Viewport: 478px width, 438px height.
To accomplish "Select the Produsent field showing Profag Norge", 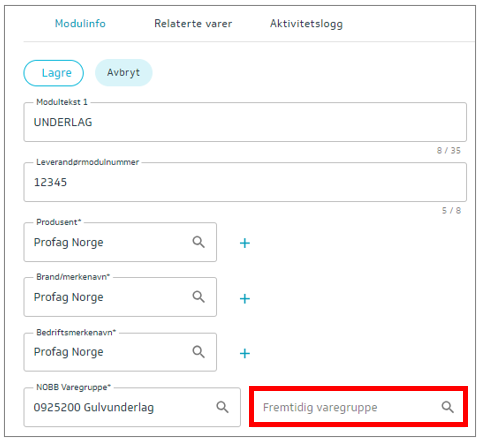I will [120, 242].
